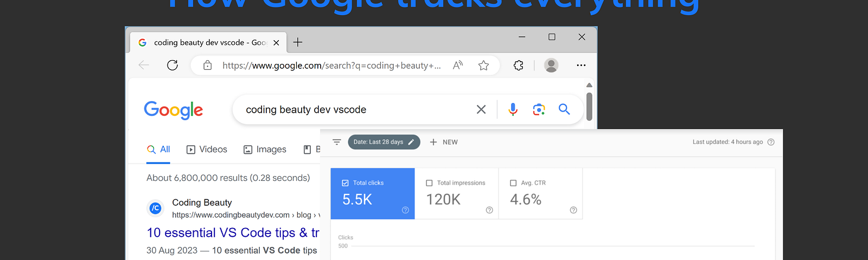Edit the Date: Last 28 days filter
Screen dimensions: 868x260
click(x=384, y=142)
